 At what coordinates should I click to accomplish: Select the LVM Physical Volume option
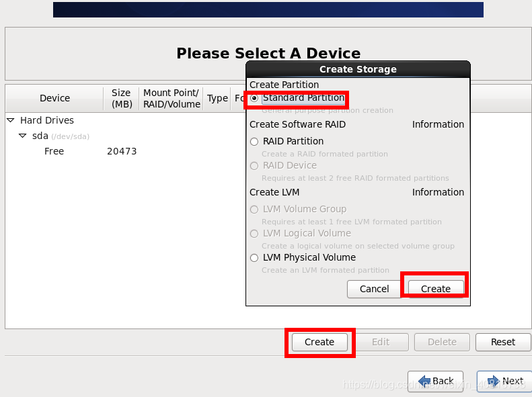pos(254,258)
